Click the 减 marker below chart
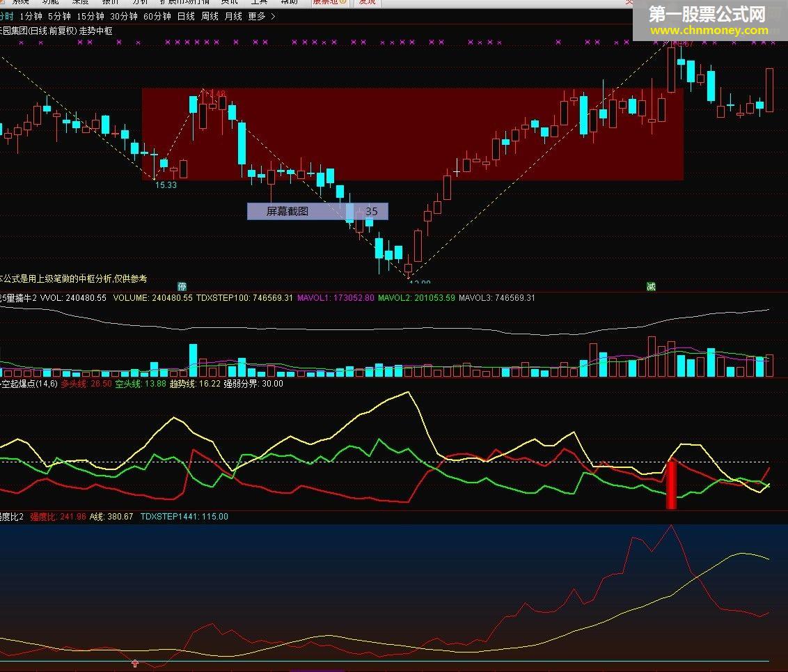Image resolution: width=788 pixels, height=672 pixels. [651, 286]
